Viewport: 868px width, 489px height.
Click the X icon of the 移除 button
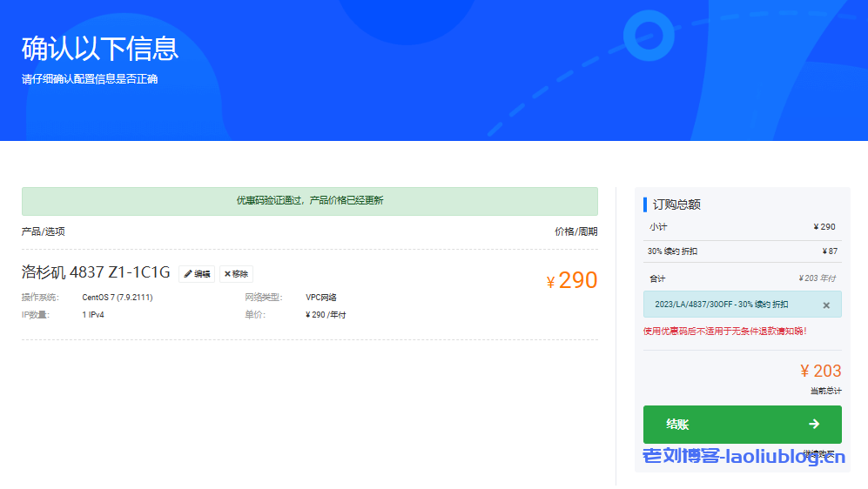[x=227, y=274]
